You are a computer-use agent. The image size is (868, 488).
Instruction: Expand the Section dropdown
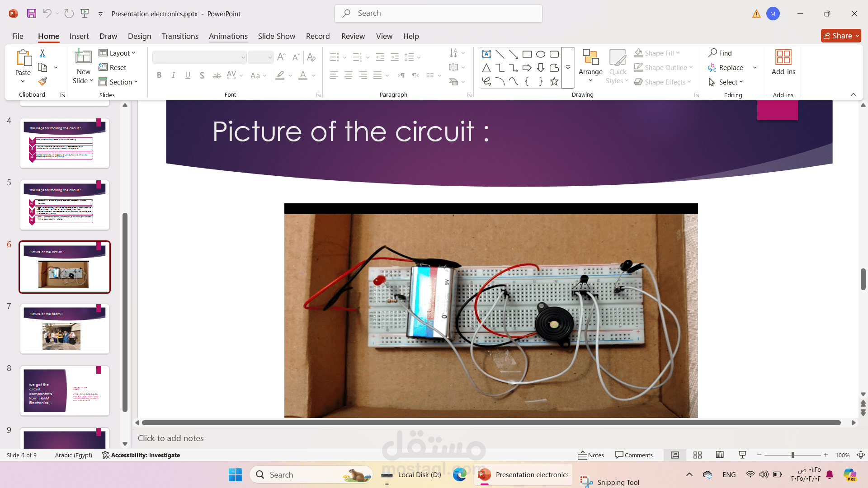[x=118, y=82]
